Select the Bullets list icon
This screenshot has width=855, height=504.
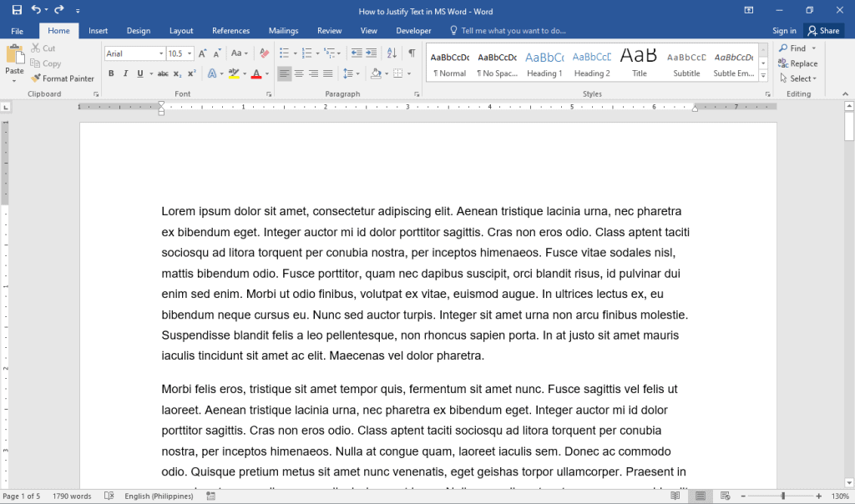[285, 52]
